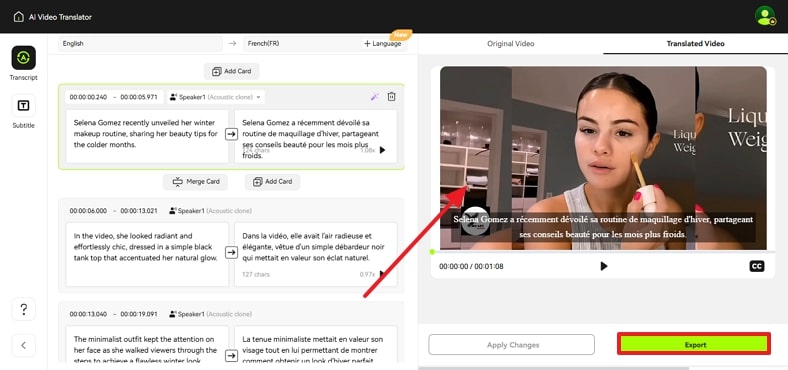Switch to the Original Video tab
This screenshot has width=788, height=370.
point(511,44)
